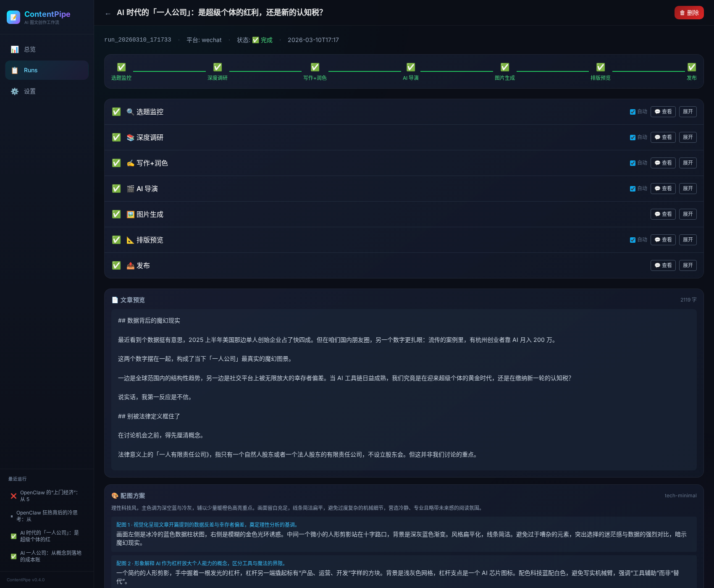
Task: Select the 写作+润色 writing icon
Action: pyautogui.click(x=130, y=163)
